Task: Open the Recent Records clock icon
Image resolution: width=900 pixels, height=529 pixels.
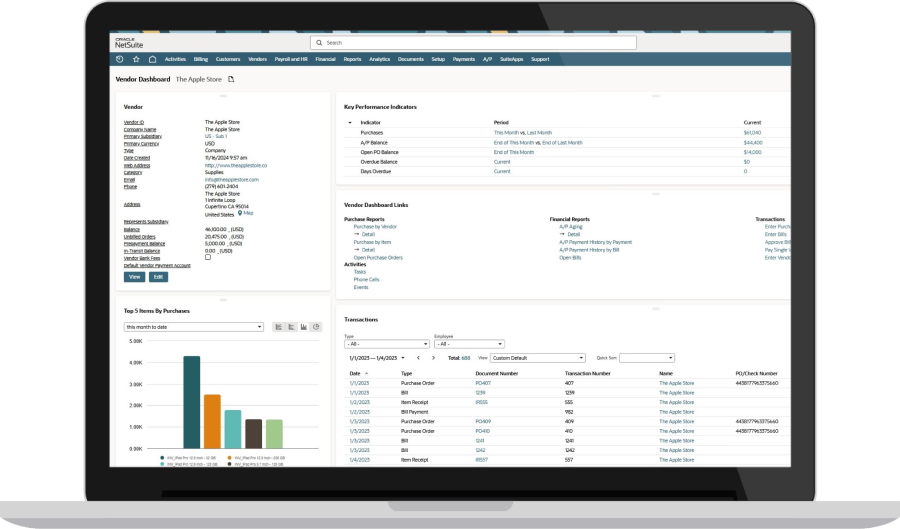Action: coord(120,59)
